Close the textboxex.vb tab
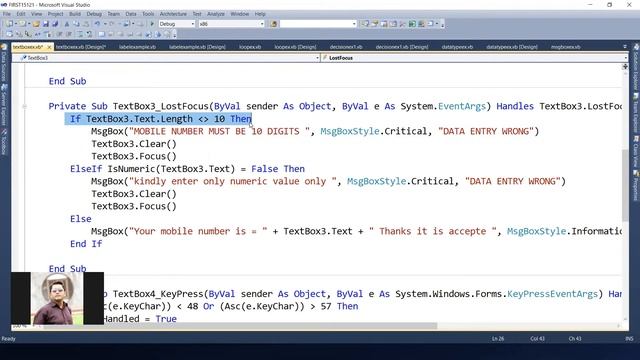The image size is (640, 360). [49, 47]
